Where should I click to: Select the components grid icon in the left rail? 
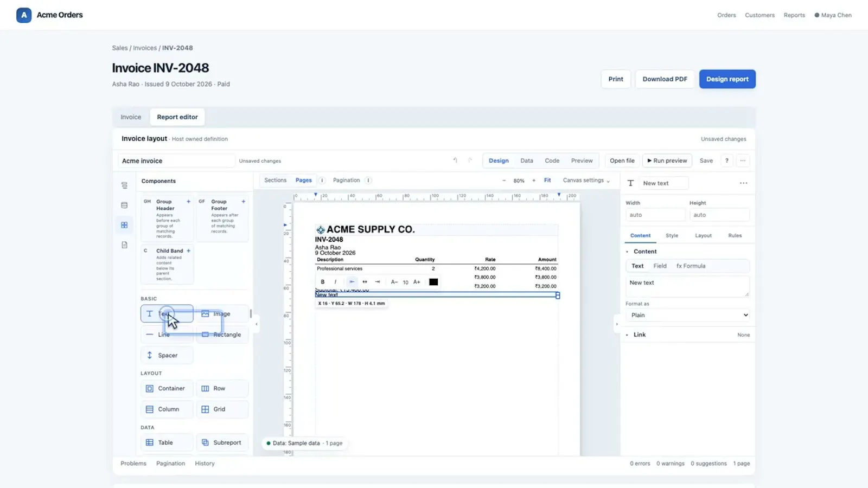click(x=124, y=225)
